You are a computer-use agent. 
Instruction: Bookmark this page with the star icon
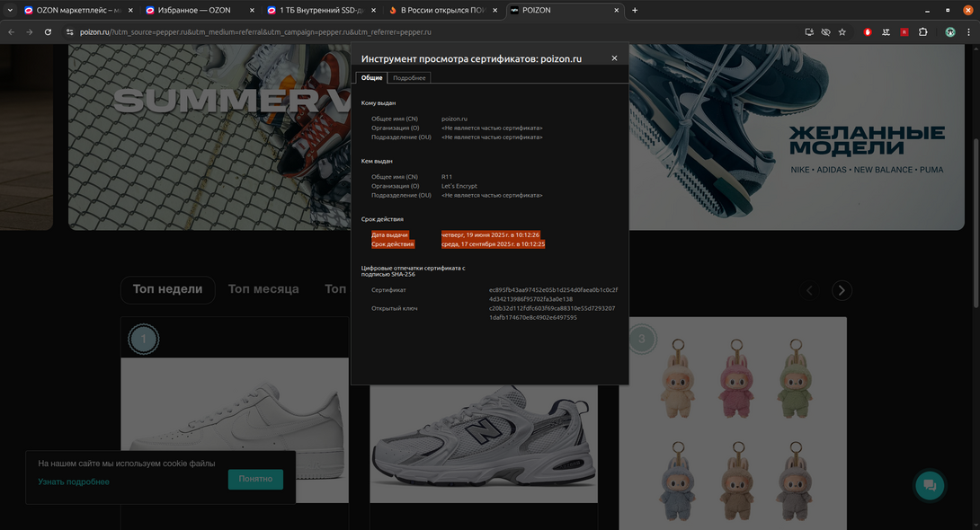point(842,31)
